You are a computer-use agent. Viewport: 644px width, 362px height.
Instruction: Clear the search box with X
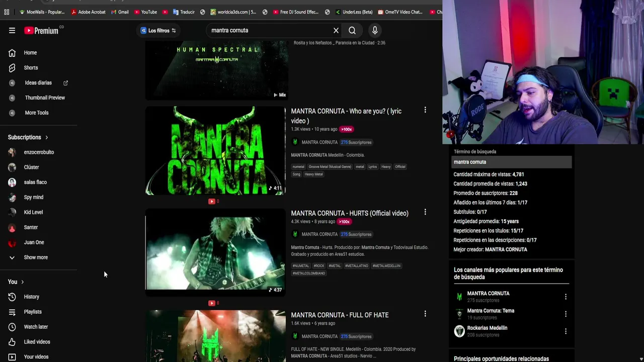click(336, 31)
